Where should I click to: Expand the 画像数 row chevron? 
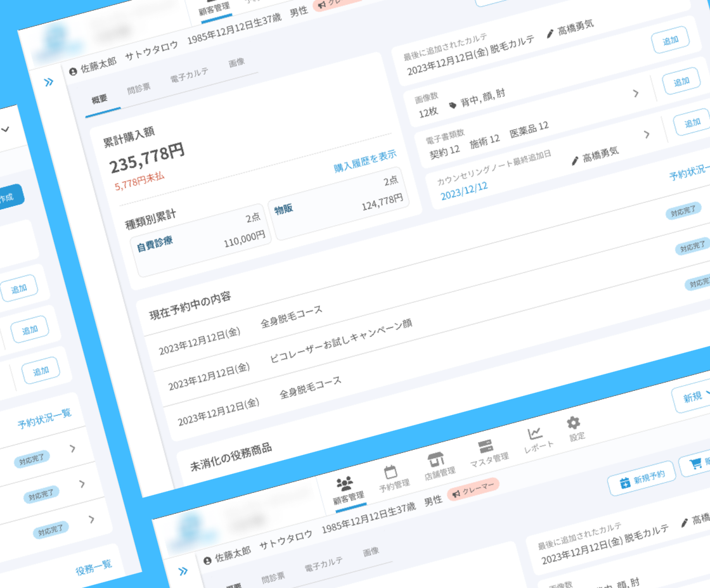coord(636,94)
